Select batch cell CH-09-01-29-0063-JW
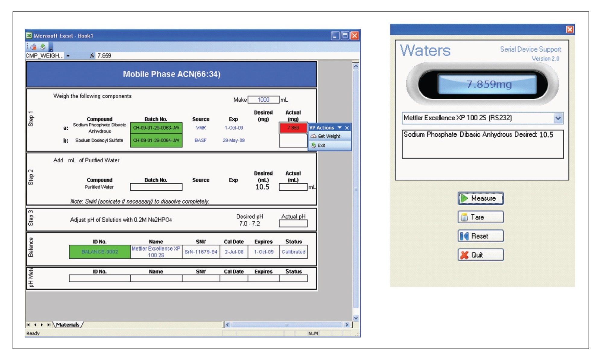The height and width of the screenshot is (364, 603). point(156,128)
